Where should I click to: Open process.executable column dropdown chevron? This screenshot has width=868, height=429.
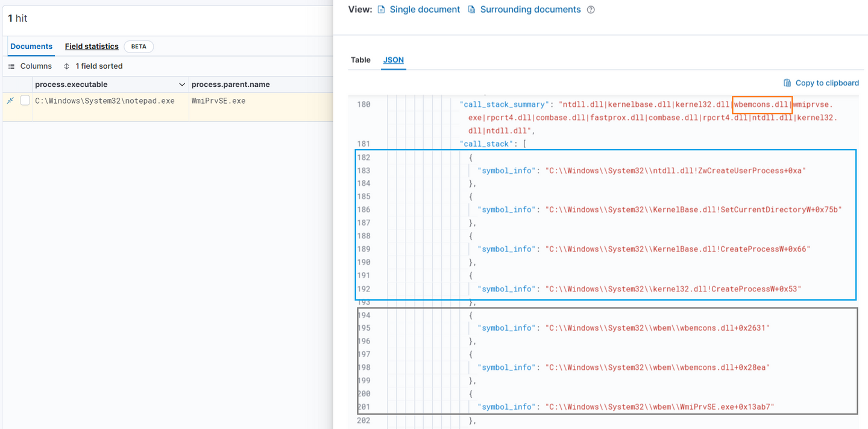pyautogui.click(x=182, y=84)
